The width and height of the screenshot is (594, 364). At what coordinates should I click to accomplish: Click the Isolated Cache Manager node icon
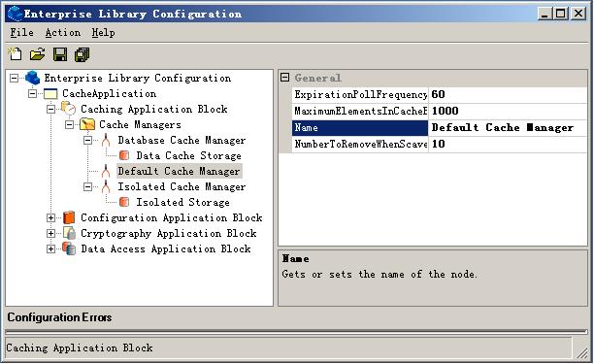coord(106,186)
